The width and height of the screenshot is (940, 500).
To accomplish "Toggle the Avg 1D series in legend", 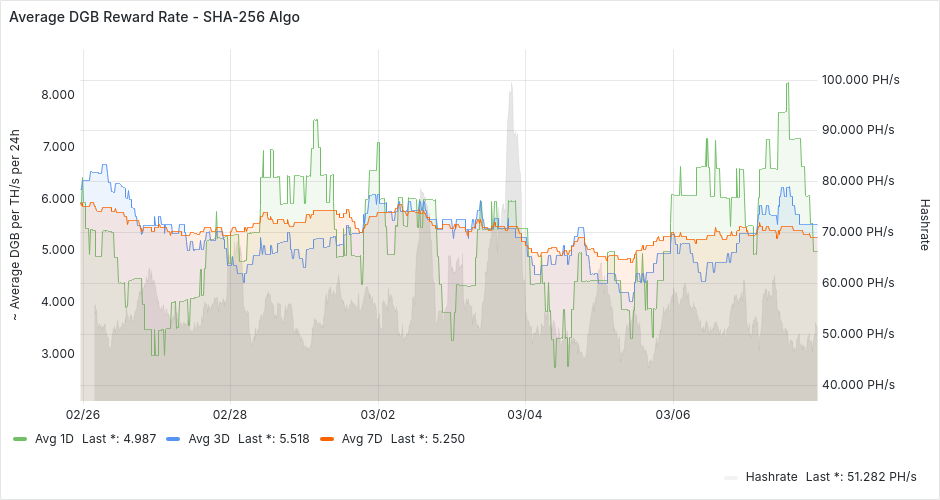I will pyautogui.click(x=55, y=438).
